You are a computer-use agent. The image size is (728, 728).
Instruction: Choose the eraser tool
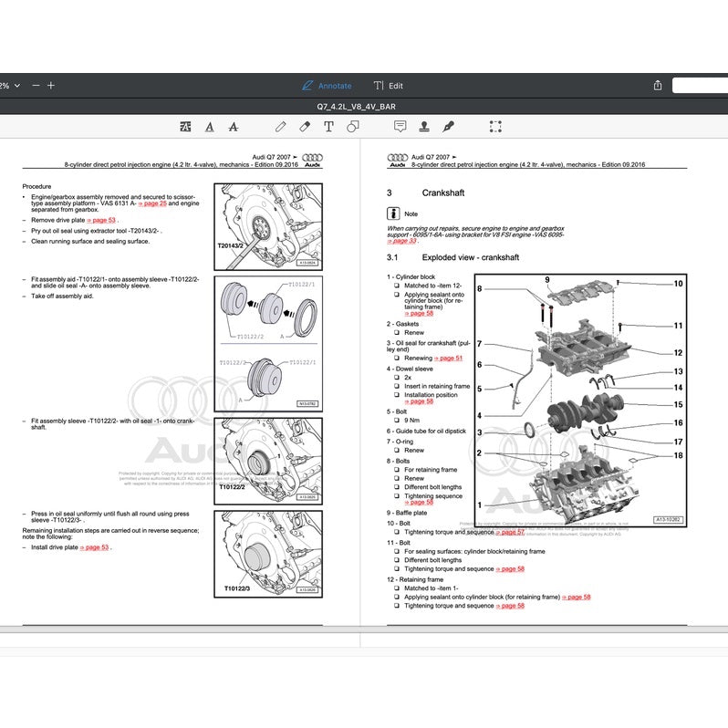[306, 127]
